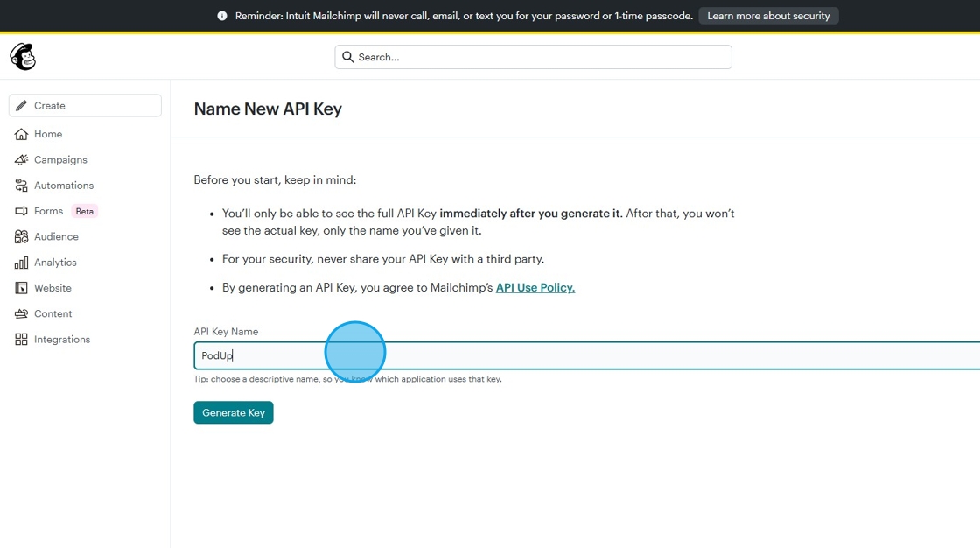The image size is (980, 548).
Task: Click the Campaigns megaphone icon
Action: pos(21,159)
